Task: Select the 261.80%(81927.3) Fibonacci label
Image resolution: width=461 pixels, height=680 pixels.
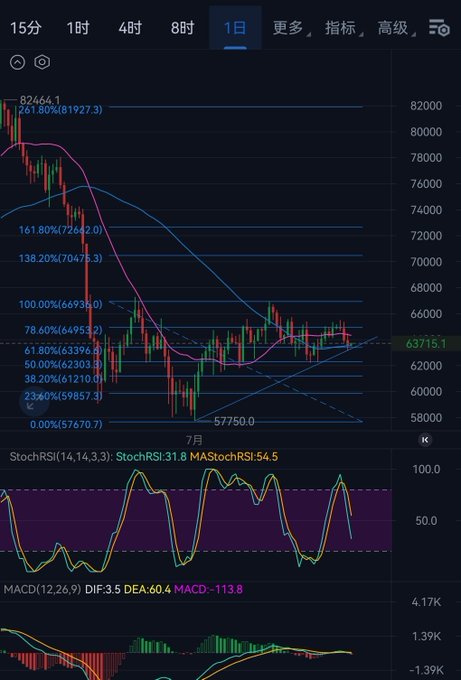Action: click(60, 110)
